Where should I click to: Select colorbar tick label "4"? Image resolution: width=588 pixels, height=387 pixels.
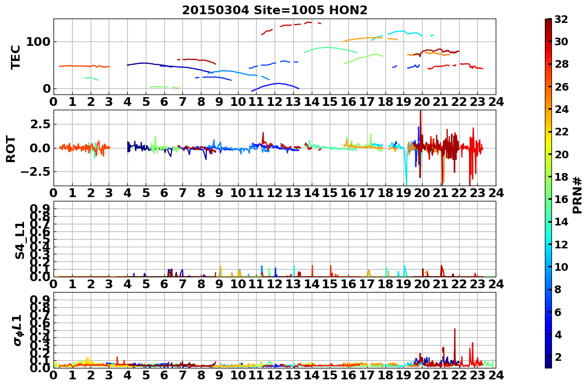tap(558, 334)
